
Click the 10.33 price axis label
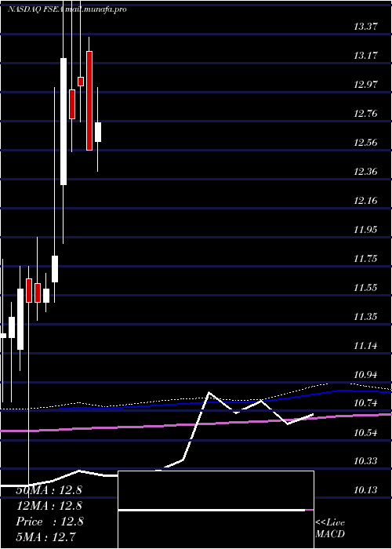(x=365, y=461)
